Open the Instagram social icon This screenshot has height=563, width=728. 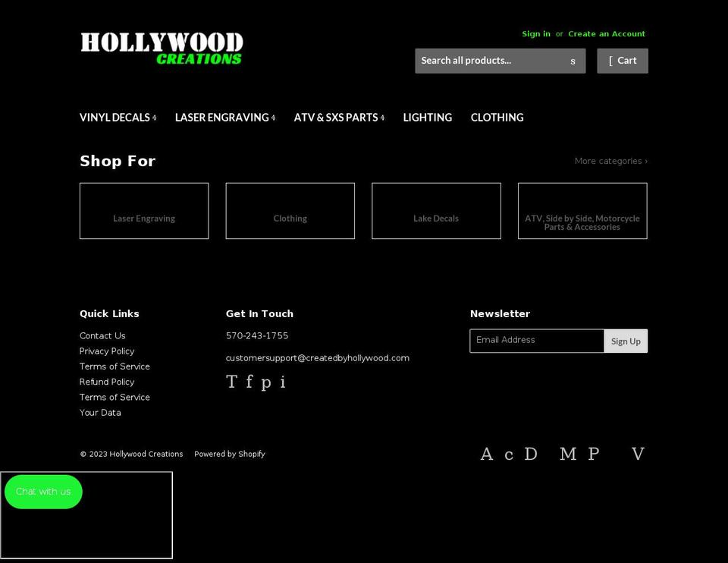(x=282, y=382)
